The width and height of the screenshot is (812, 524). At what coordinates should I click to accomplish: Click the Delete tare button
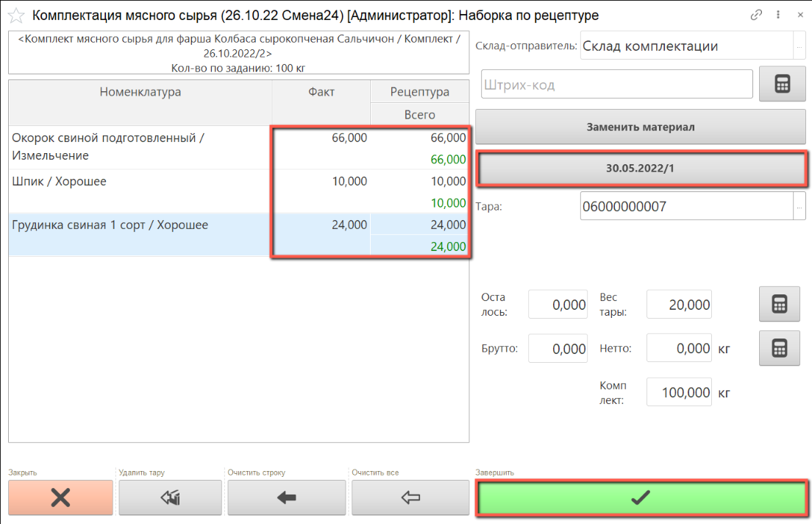(170, 498)
